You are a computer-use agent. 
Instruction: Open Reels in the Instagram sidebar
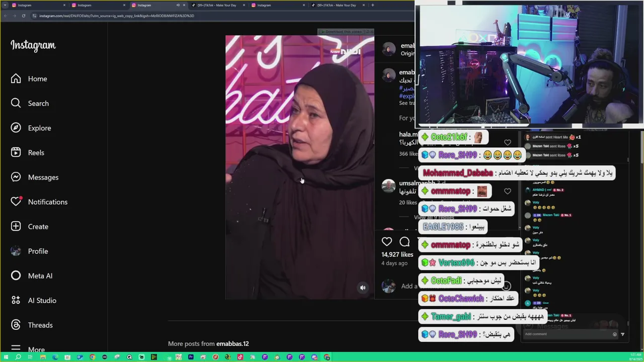[28, 153]
